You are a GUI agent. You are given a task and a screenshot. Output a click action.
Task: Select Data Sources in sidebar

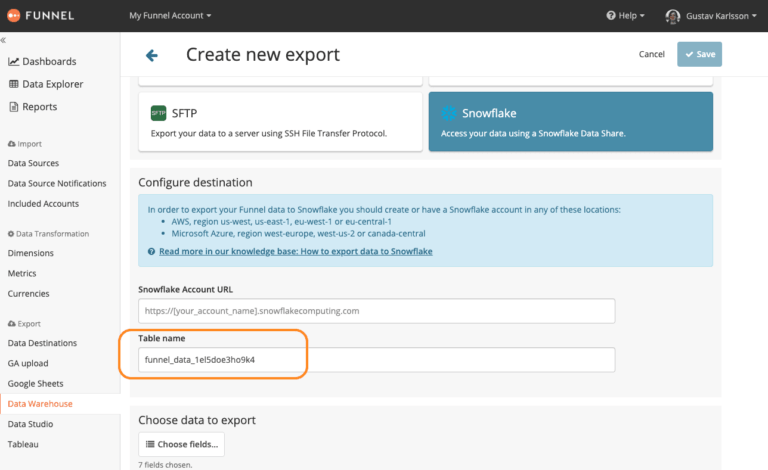(33, 163)
